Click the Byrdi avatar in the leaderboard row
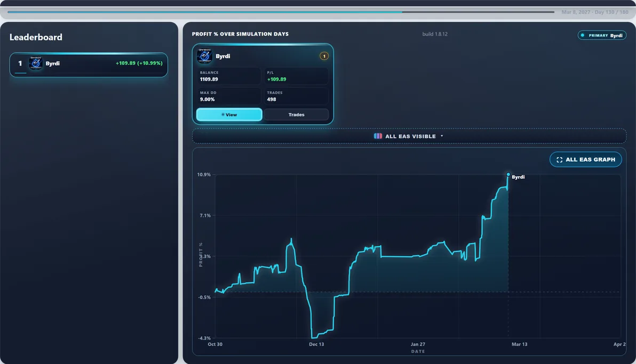 click(x=36, y=63)
